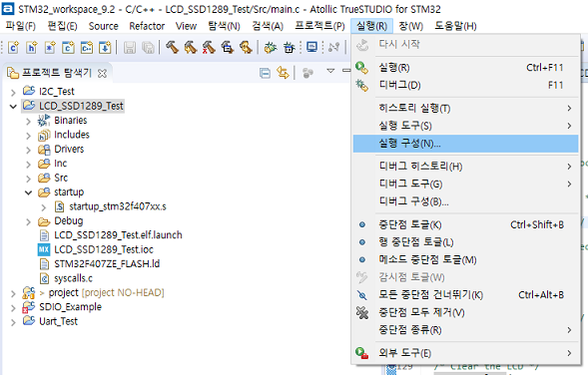The height and width of the screenshot is (375, 588).
Task: Expand the I2C_Test project
Action: (x=13, y=92)
